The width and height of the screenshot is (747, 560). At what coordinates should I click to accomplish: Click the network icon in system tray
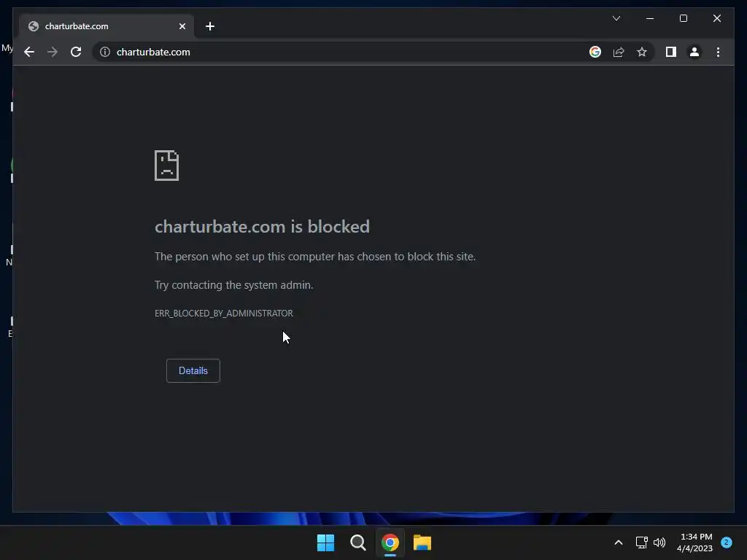pos(641,542)
